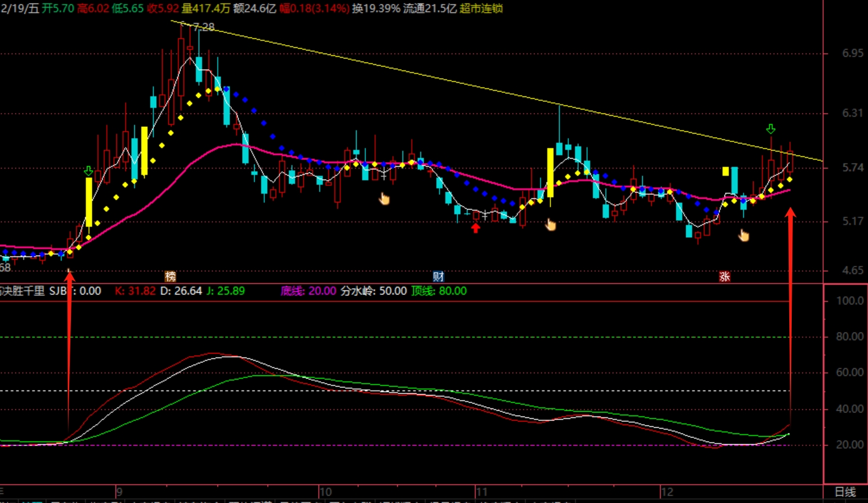Click the D: 26.64 indicator value
This screenshot has height=503, width=868.
point(181,291)
